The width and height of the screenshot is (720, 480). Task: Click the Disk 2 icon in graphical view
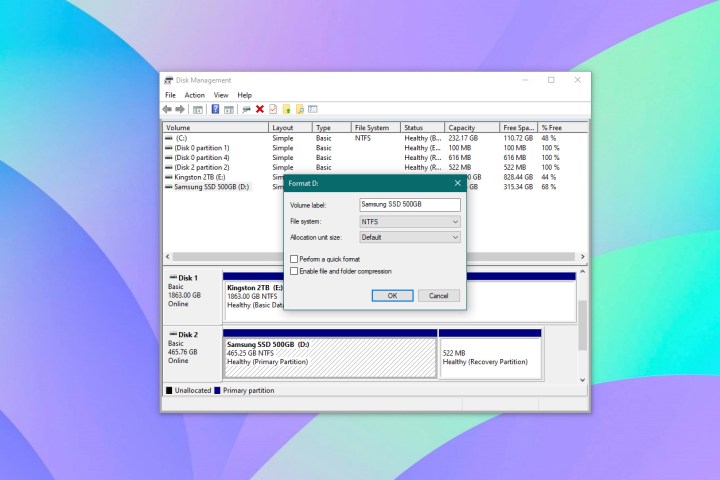click(173, 334)
